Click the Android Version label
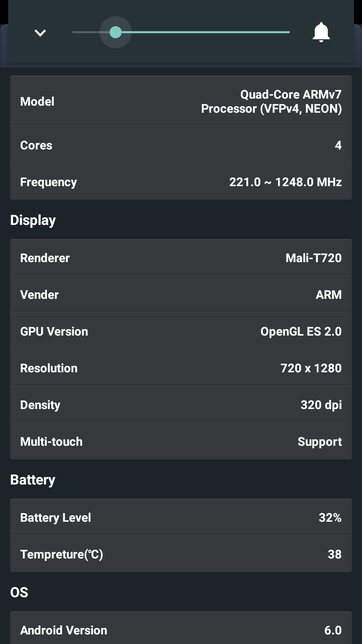 63,630
